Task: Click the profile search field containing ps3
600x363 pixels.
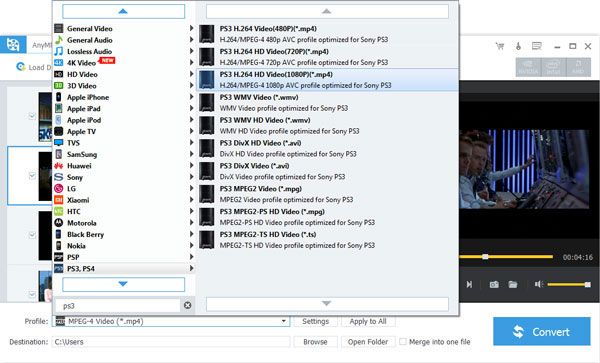Action: tap(118, 305)
